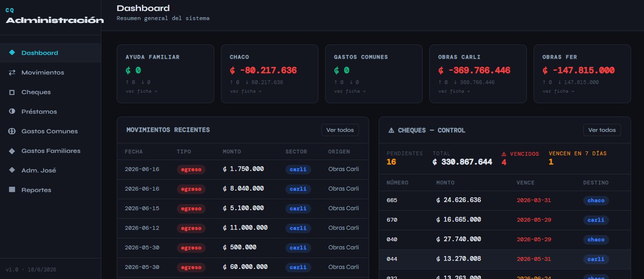The image size is (644, 279).
Task: Click the Reportes grid icon
Action: (12, 190)
